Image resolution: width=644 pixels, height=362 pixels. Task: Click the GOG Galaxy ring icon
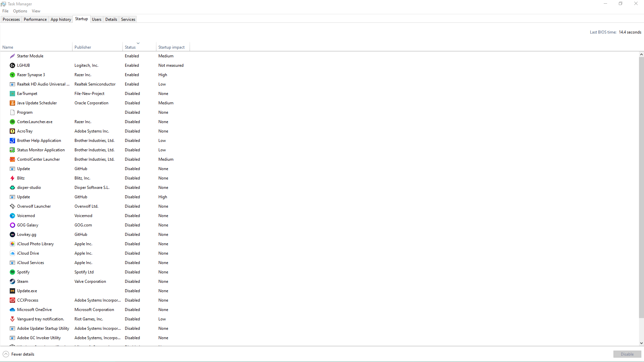tap(12, 225)
